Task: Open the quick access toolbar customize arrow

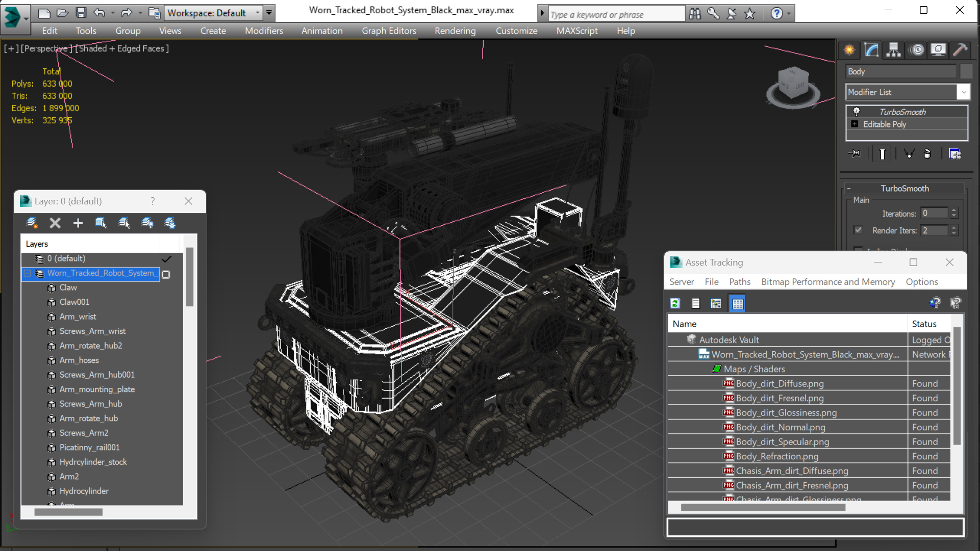Action: (x=269, y=13)
